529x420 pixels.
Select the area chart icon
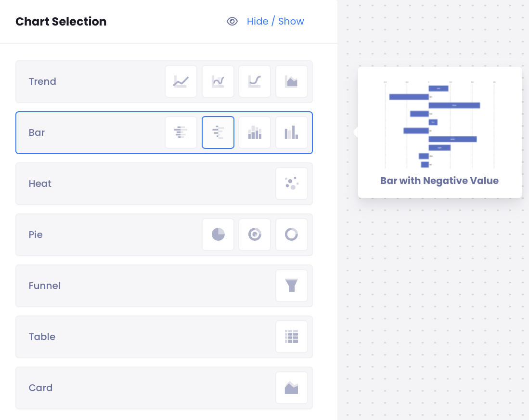pyautogui.click(x=292, y=81)
